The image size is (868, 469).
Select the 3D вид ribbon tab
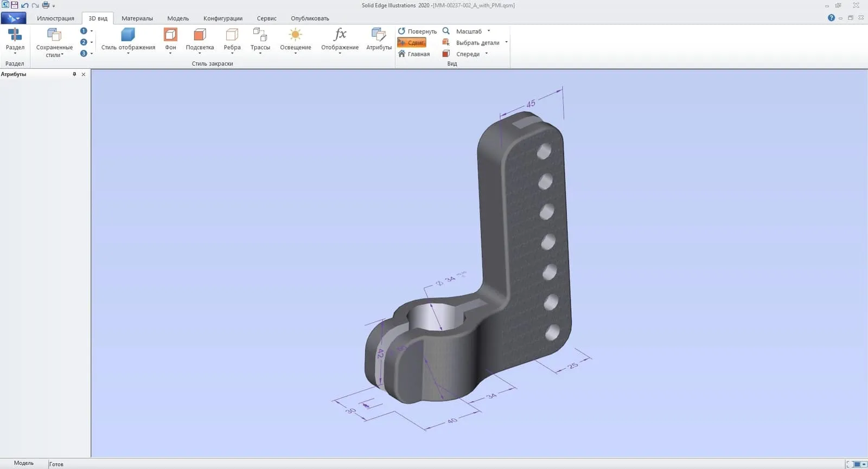point(98,18)
